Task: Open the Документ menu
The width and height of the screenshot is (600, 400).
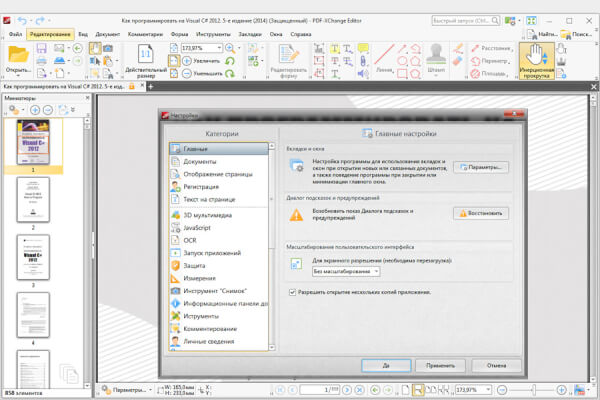Action: (108, 34)
